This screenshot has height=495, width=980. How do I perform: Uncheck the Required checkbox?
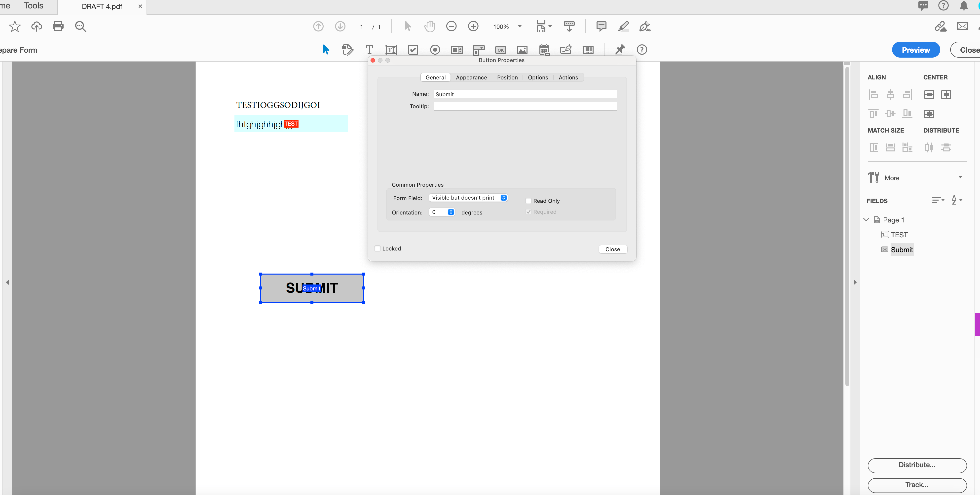pos(528,212)
